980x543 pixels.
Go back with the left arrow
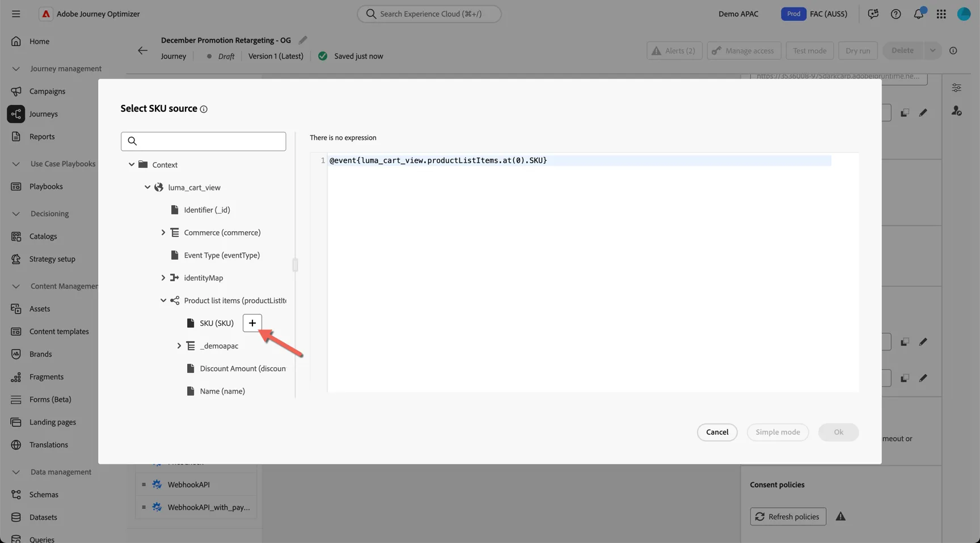pos(142,50)
